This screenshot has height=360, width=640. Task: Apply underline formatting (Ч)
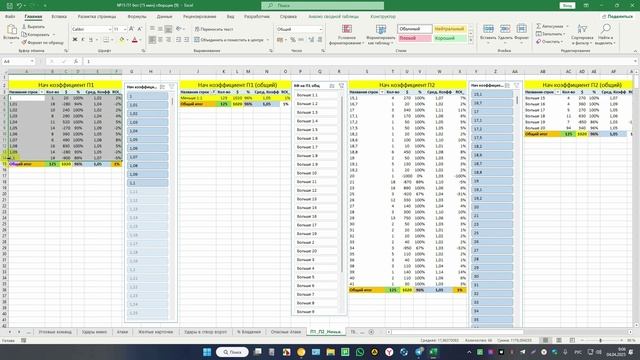pos(91,40)
